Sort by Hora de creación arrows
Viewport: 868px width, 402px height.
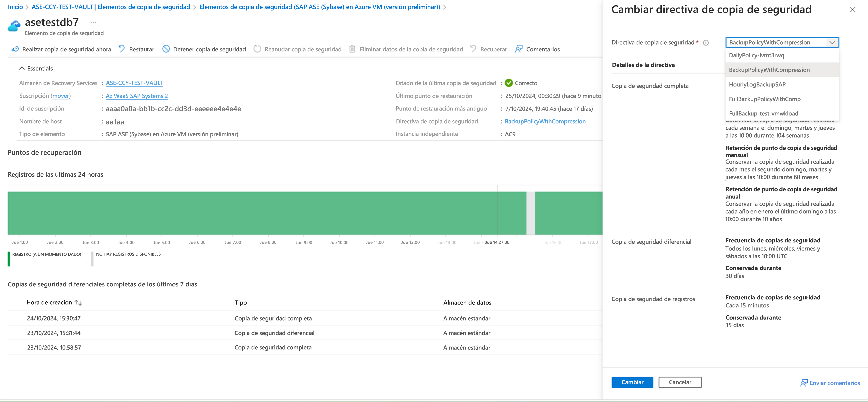[x=78, y=303]
